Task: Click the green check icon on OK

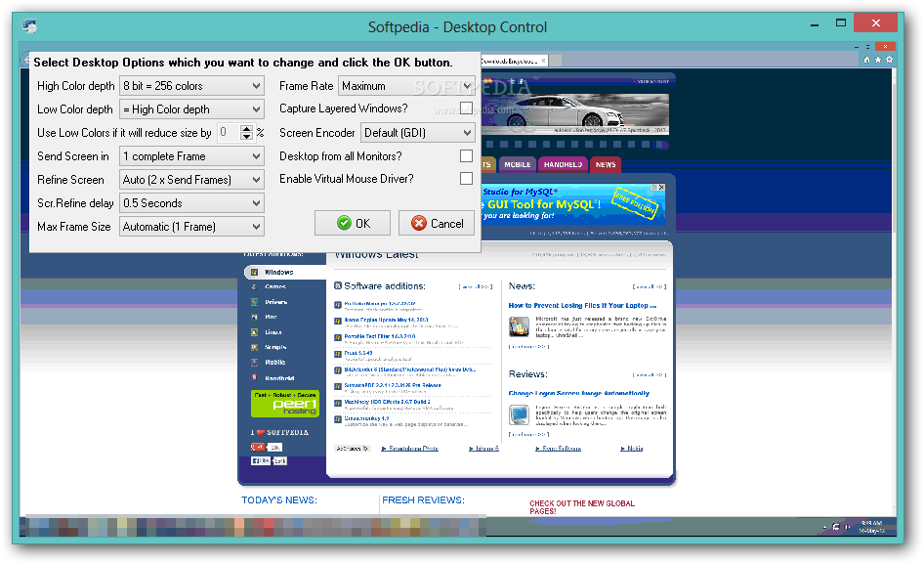Action: 344,223
